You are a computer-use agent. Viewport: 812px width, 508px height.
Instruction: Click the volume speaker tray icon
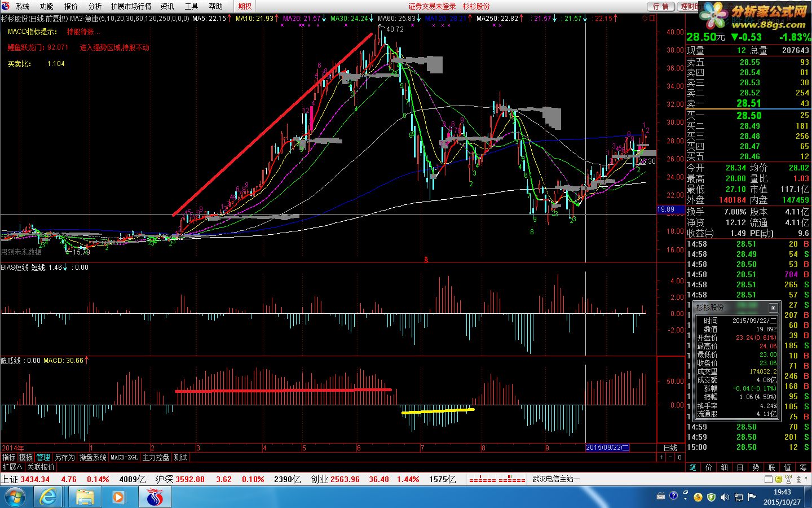click(725, 497)
